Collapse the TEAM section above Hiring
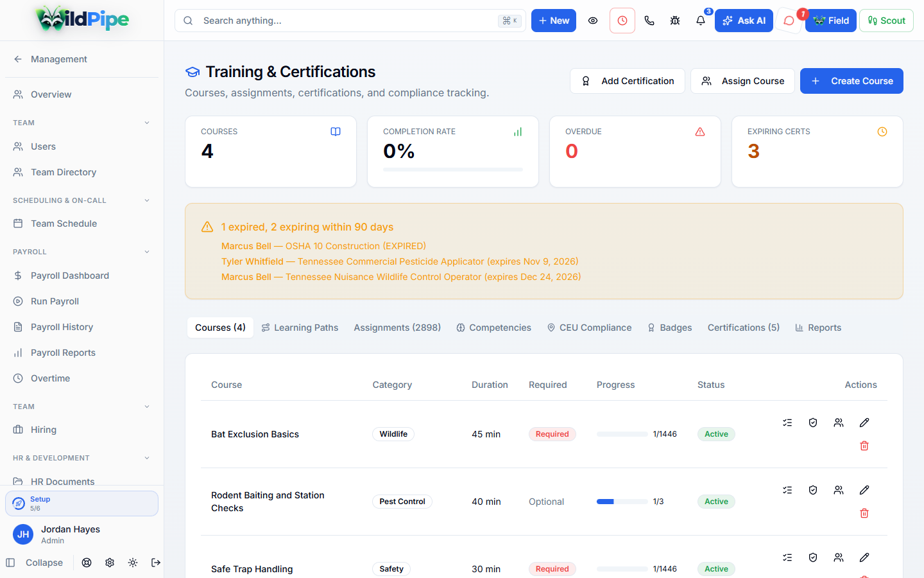 coord(147,407)
